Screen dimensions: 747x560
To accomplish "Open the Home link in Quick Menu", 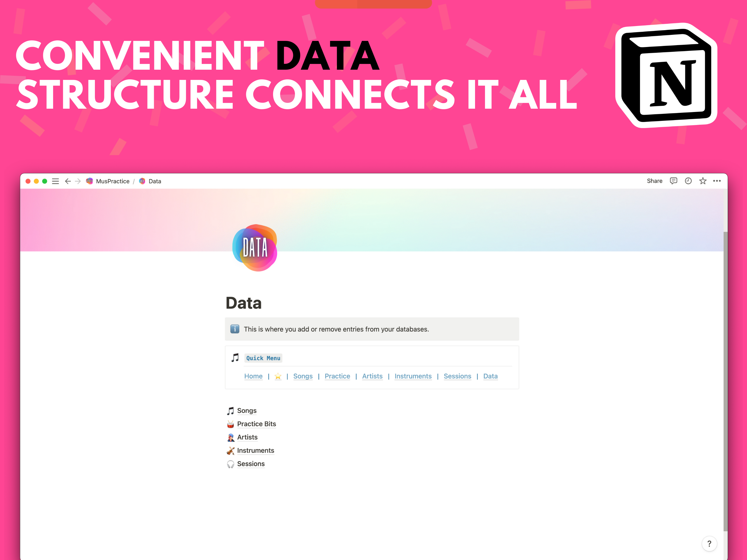I will (253, 376).
